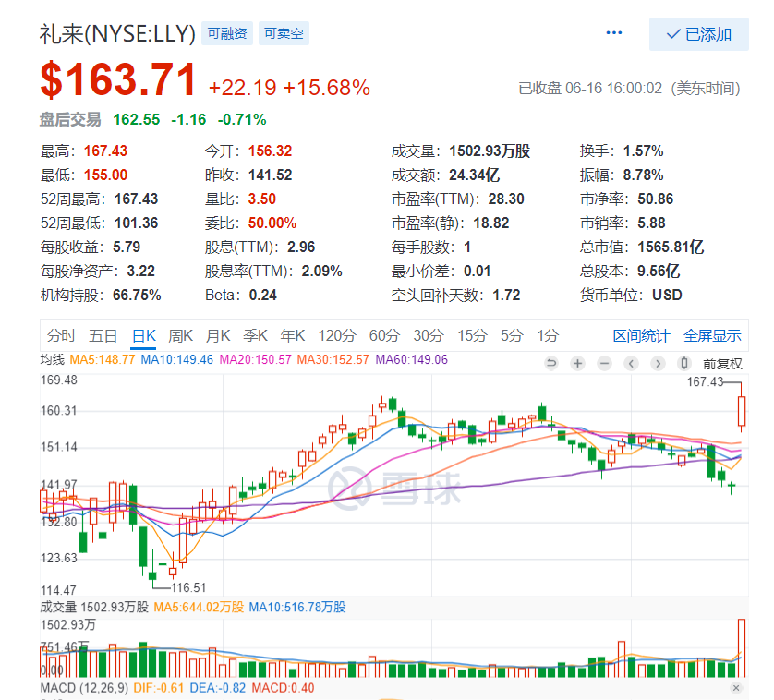Click the 成交量 value 1502.93万股
774x700 pixels.
click(490, 151)
